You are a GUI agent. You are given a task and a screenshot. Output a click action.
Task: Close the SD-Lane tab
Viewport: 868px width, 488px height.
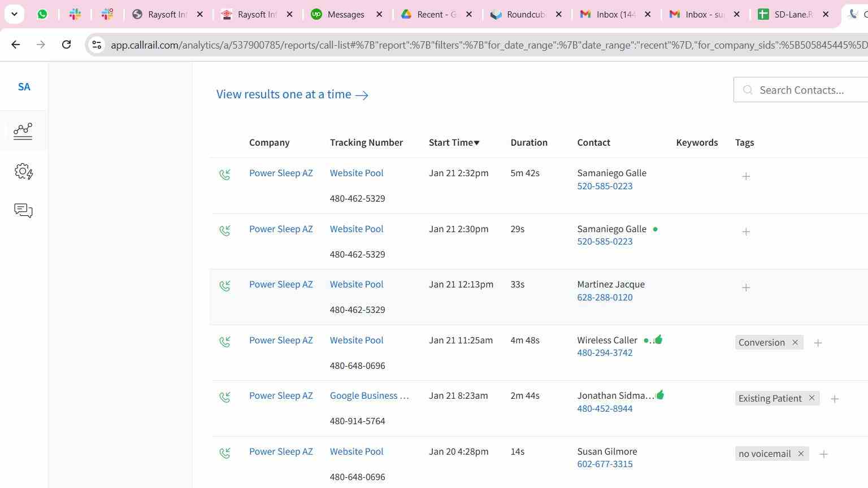[826, 14]
